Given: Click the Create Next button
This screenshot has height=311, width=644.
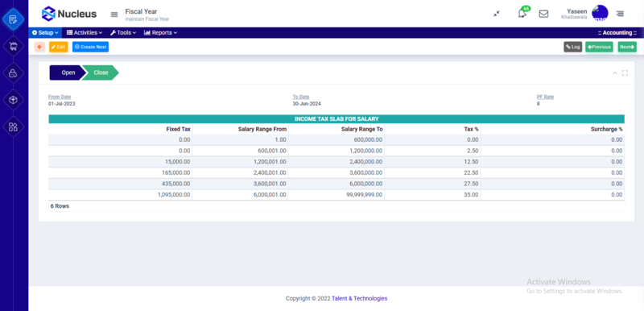Looking at the screenshot, I should 90,47.
